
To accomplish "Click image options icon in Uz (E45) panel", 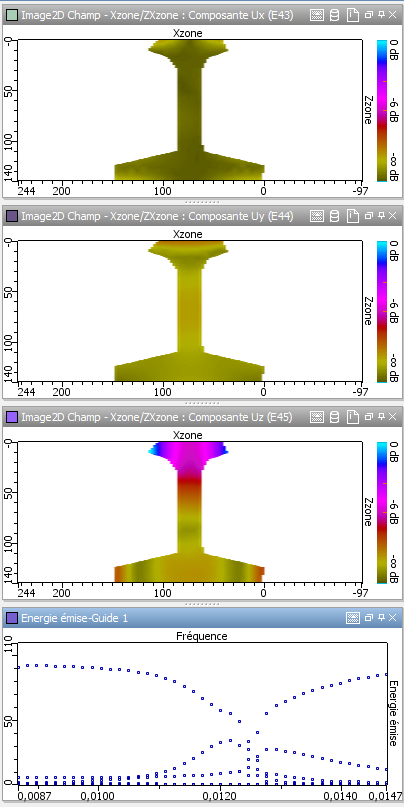I will coord(317,417).
